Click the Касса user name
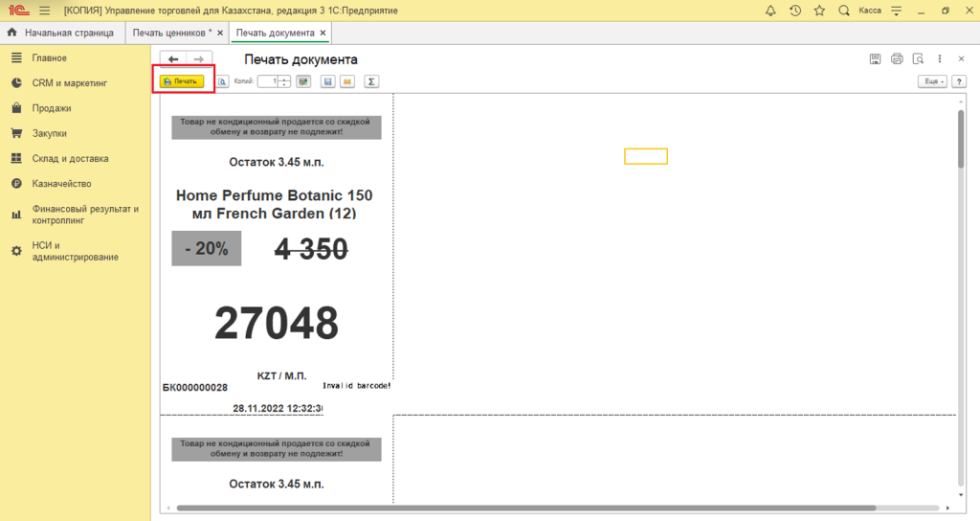The width and height of the screenshot is (980, 521). [x=870, y=11]
